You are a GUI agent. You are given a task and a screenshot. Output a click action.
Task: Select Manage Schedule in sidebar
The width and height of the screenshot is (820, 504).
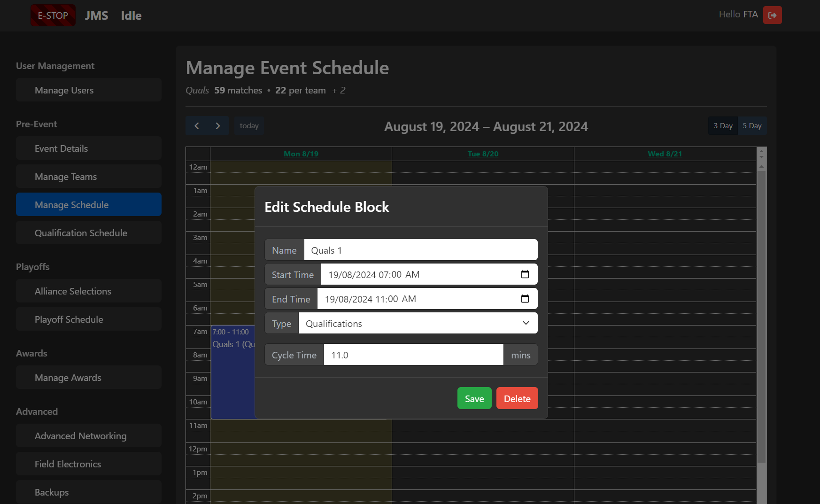click(x=89, y=205)
